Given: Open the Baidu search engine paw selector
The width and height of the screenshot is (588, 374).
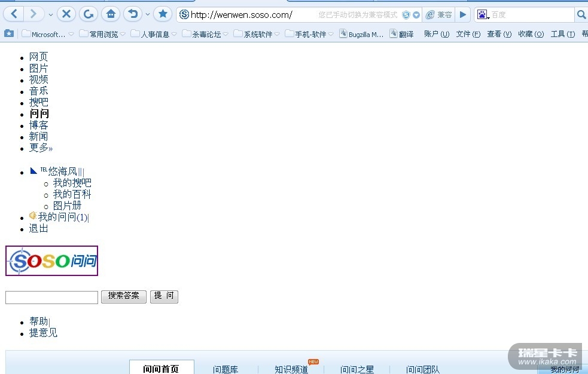Looking at the screenshot, I should [x=483, y=14].
